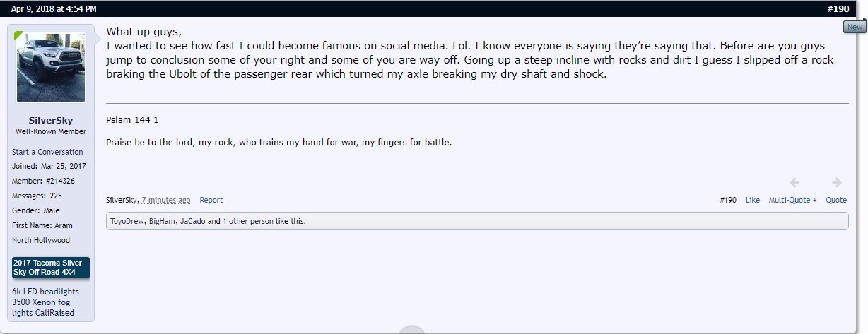Screen dimensions: 868x334
Task: Click the New post indicator badge
Action: (855, 27)
